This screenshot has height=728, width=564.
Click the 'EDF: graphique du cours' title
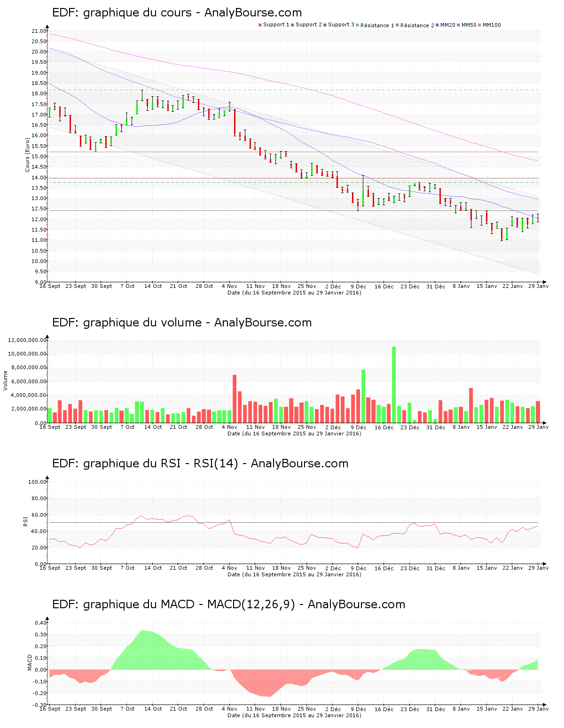click(x=177, y=13)
